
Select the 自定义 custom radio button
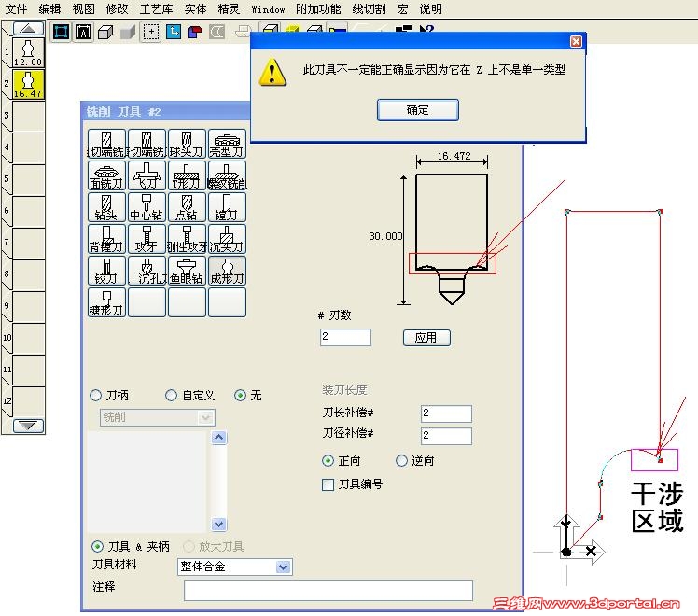pos(171,395)
